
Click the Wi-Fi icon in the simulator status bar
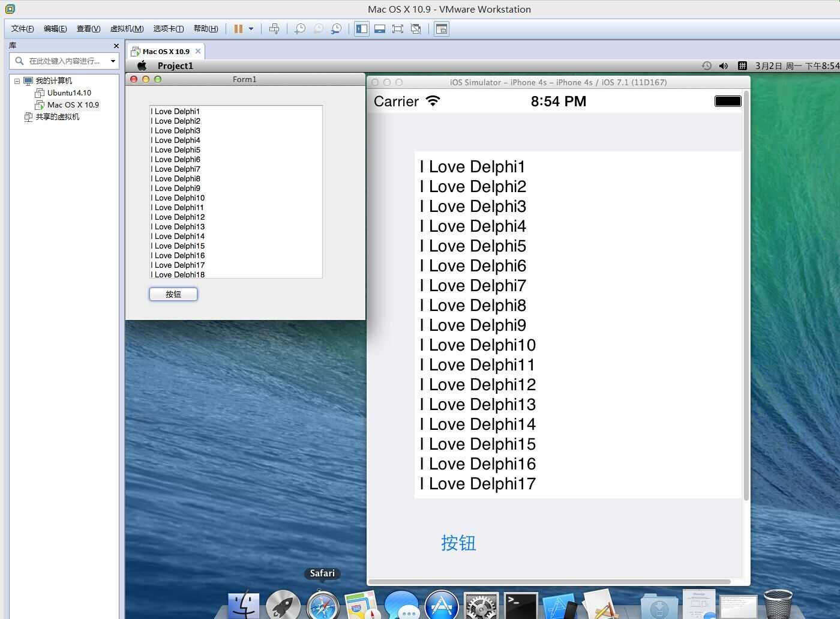[433, 101]
